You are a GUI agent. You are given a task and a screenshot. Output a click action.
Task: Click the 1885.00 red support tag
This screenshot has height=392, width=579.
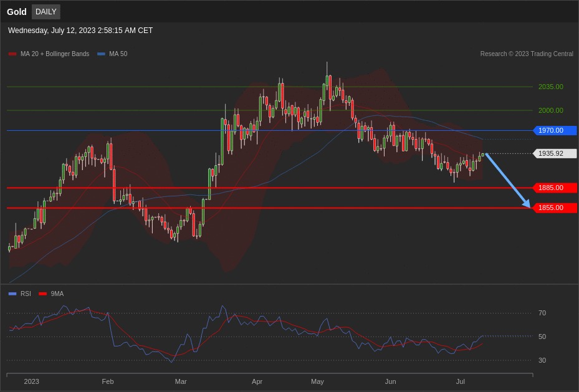[555, 188]
